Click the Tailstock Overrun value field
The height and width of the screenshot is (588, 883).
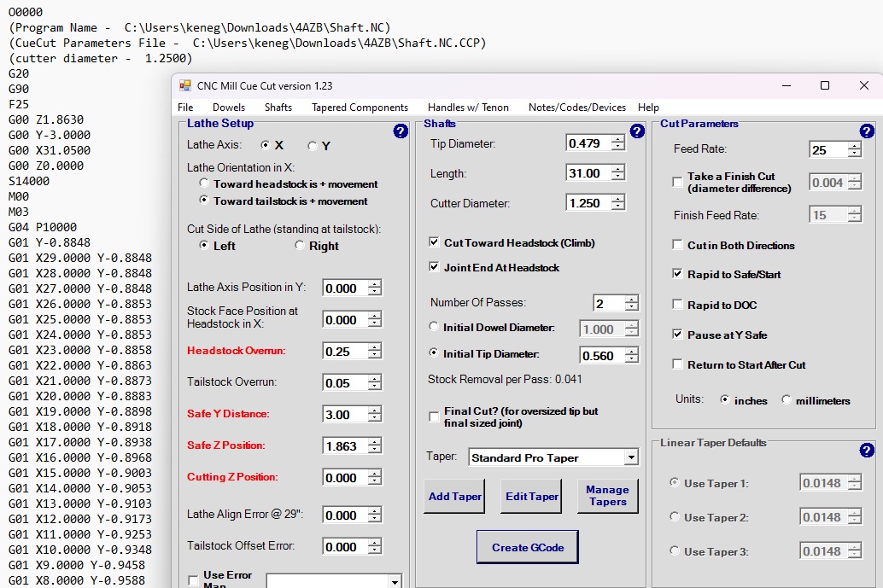(345, 382)
